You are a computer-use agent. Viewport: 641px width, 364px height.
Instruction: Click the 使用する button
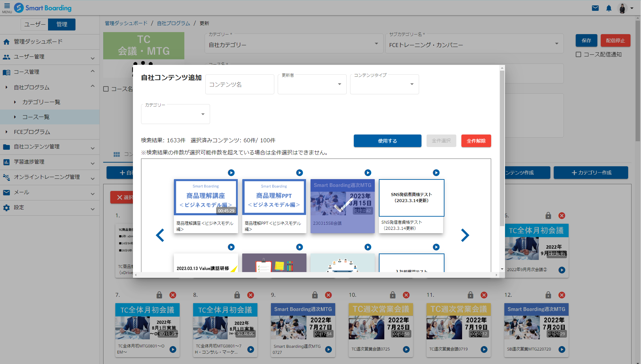387,141
